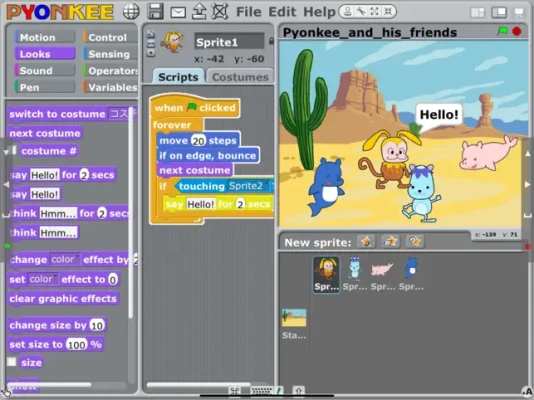Select the Motion blocks category

click(44, 37)
